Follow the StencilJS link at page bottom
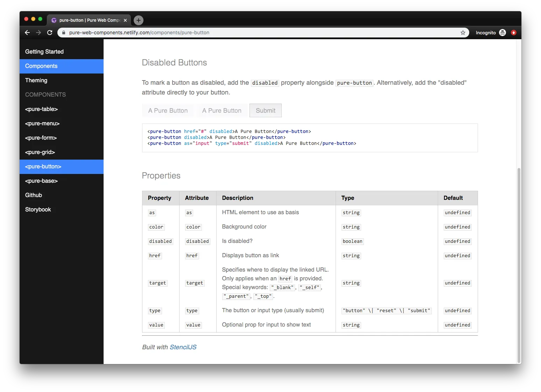The image size is (541, 392). (183, 347)
